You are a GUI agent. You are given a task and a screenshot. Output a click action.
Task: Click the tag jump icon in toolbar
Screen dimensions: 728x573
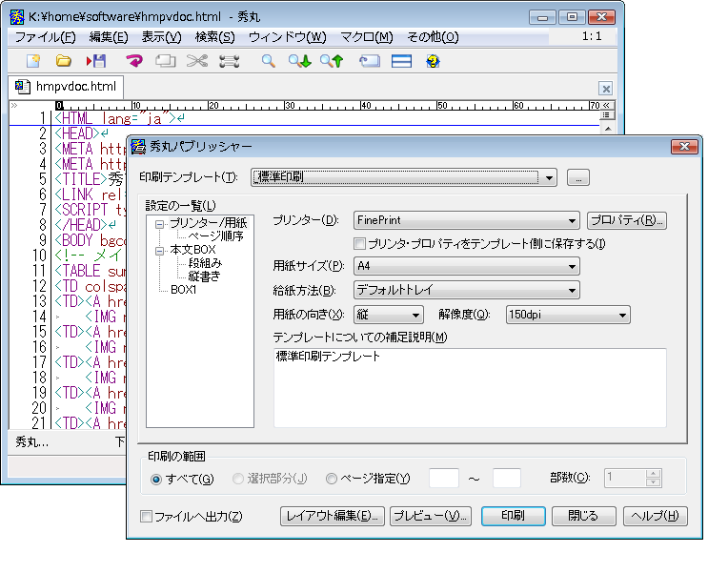370,61
